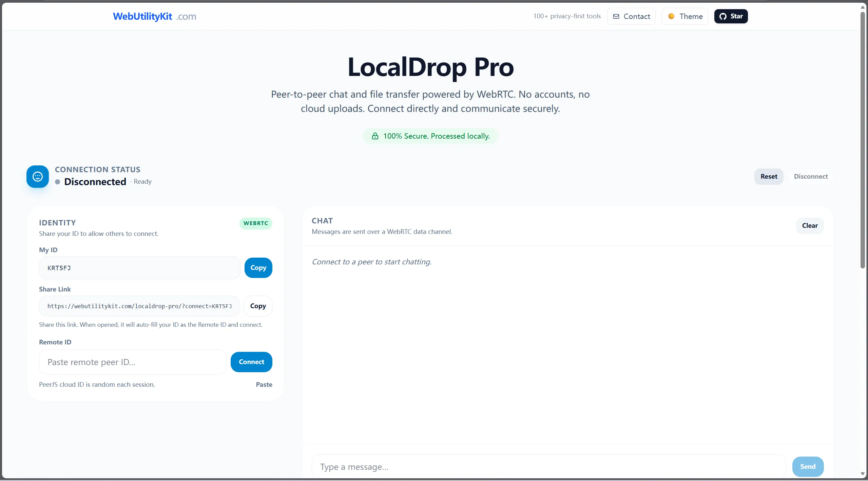Click the Send message button

(x=807, y=466)
